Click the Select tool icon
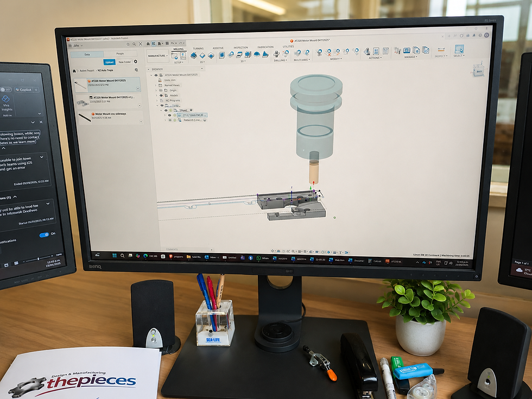Screen dimensions: 532x399 click(459, 49)
